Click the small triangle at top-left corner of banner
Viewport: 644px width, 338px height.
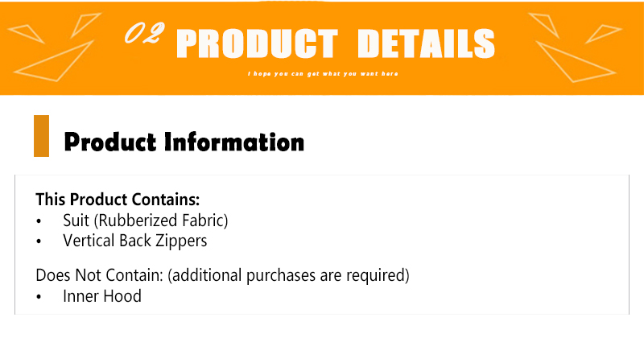click(27, 34)
